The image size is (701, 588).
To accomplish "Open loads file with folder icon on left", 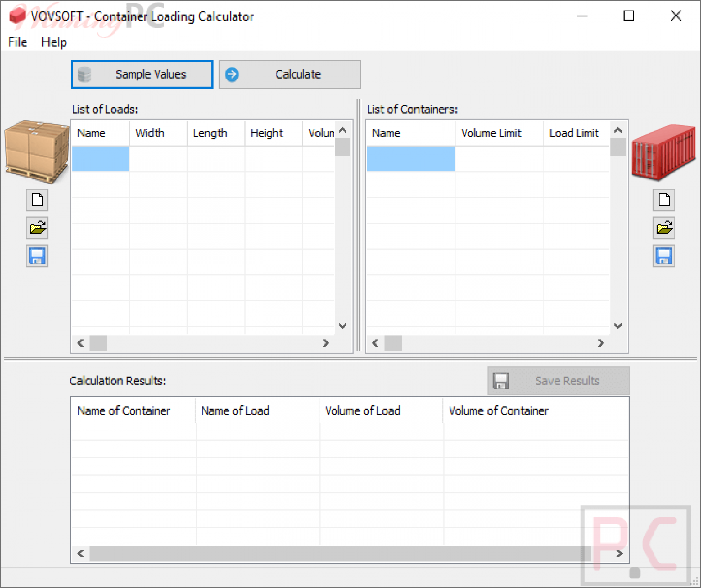I will (37, 228).
